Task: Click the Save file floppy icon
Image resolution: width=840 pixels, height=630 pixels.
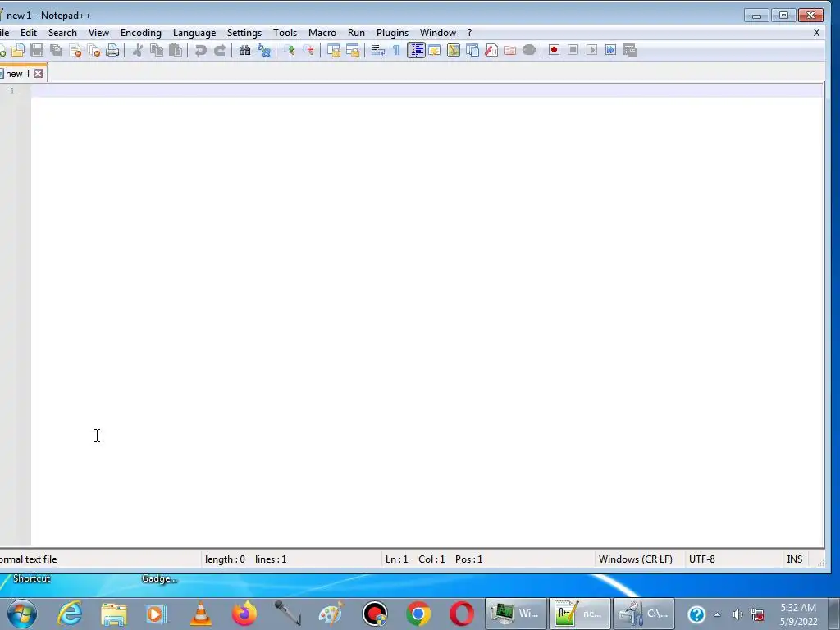Action: [x=36, y=50]
